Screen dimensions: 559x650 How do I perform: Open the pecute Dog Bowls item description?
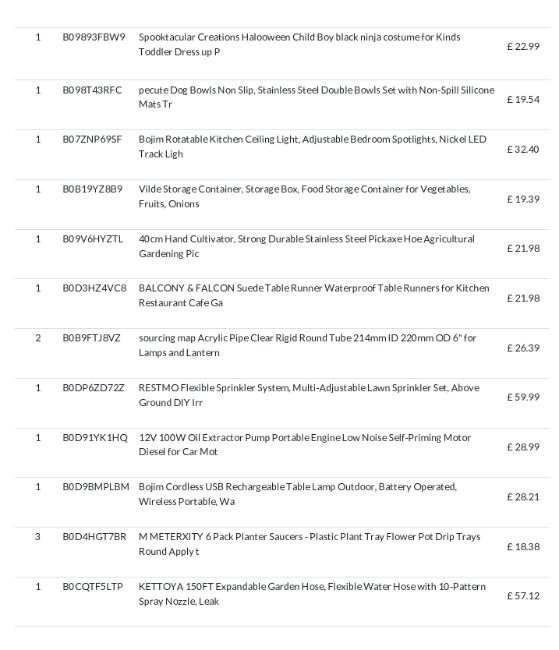pos(316,97)
